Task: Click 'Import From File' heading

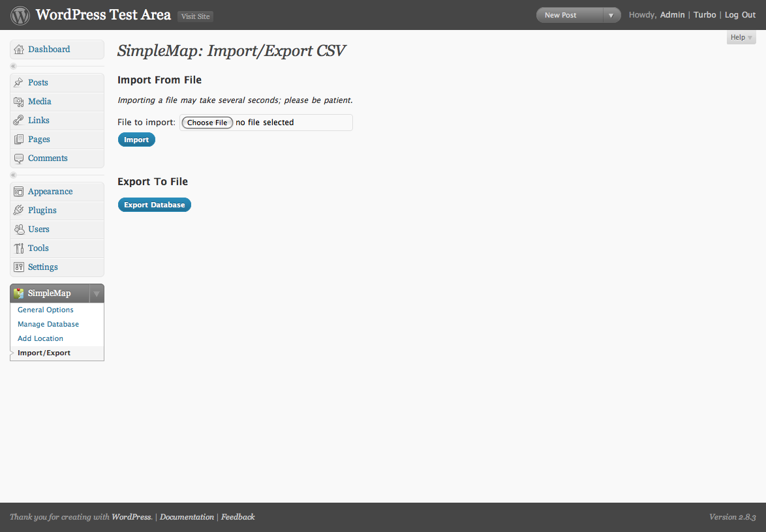Action: [159, 80]
